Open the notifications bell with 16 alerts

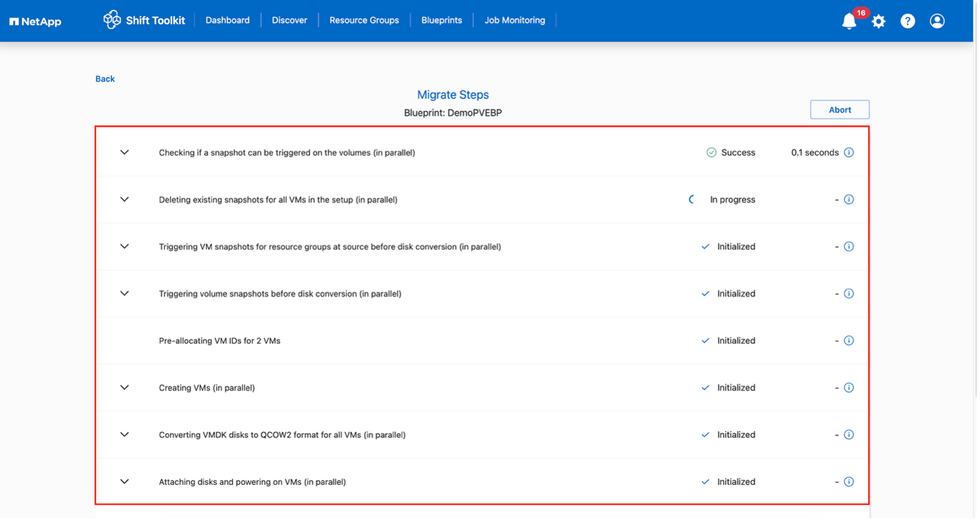[849, 21]
